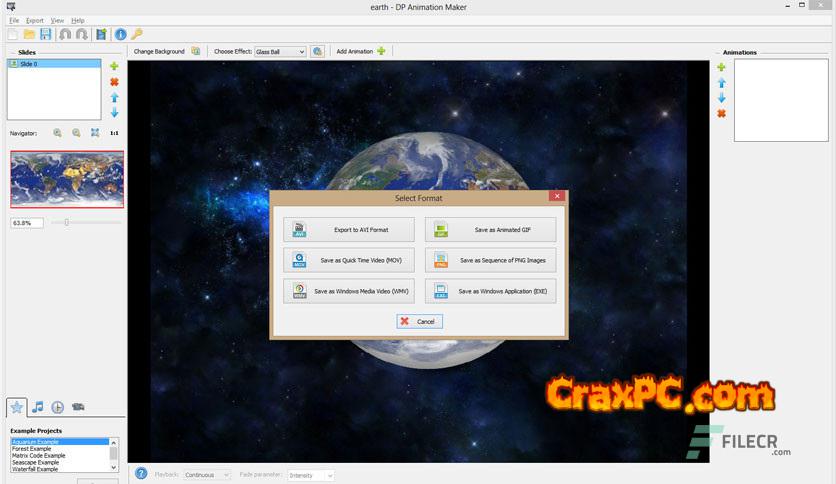The width and height of the screenshot is (836, 484).
Task: Open the Export menu
Action: [x=35, y=20]
